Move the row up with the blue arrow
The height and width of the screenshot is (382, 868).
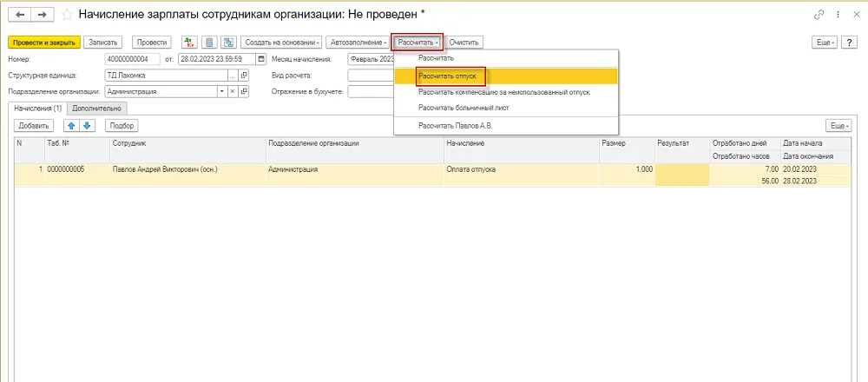tap(71, 126)
